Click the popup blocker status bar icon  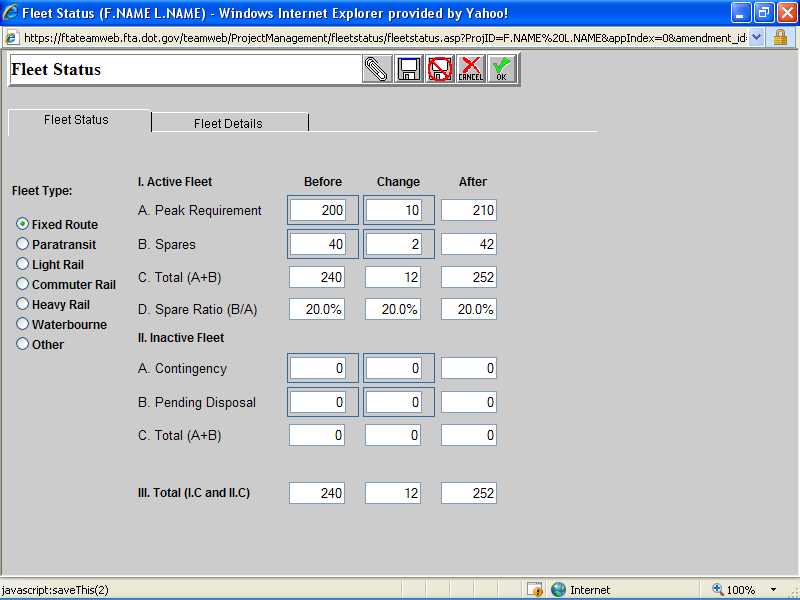[x=535, y=589]
